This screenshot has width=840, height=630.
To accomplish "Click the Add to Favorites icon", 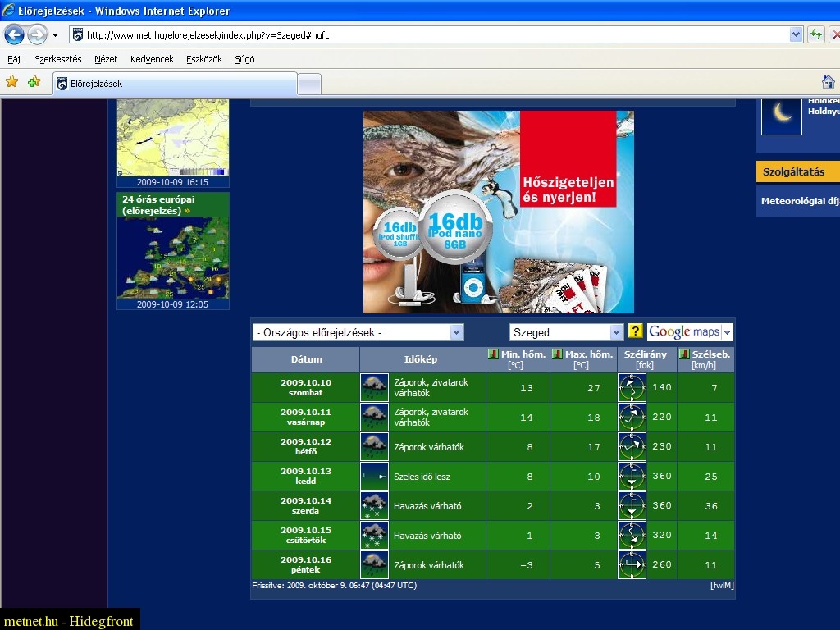I will point(34,82).
